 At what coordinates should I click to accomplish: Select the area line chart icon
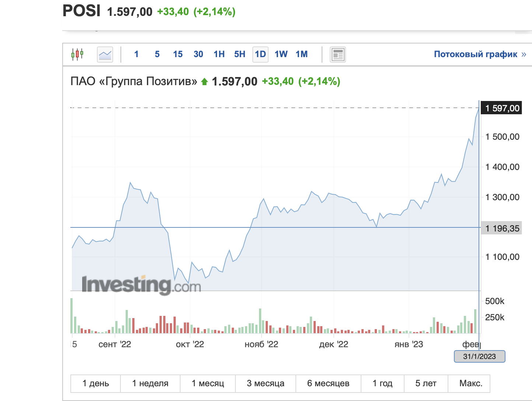pos(105,55)
